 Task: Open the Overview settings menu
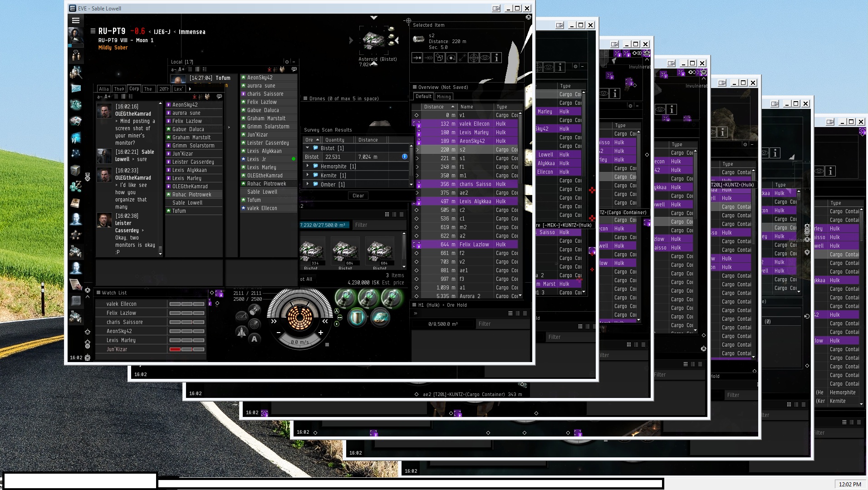(x=415, y=87)
